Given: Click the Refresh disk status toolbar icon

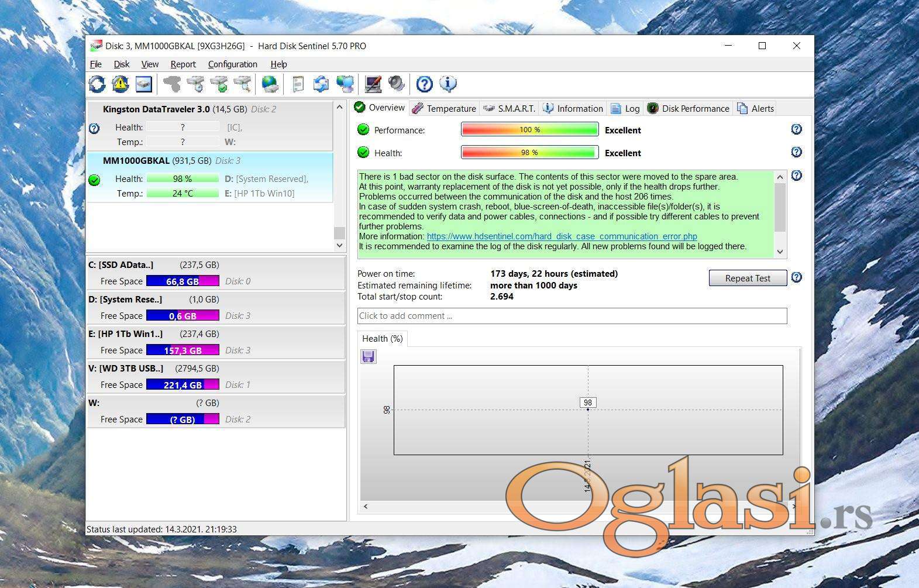Looking at the screenshot, I should click(x=97, y=84).
